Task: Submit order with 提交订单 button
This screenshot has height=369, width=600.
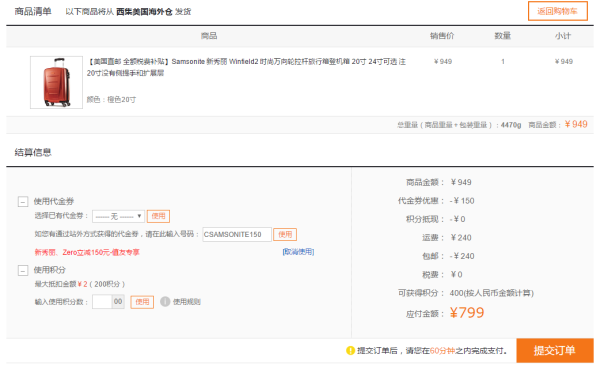Action: [x=554, y=350]
